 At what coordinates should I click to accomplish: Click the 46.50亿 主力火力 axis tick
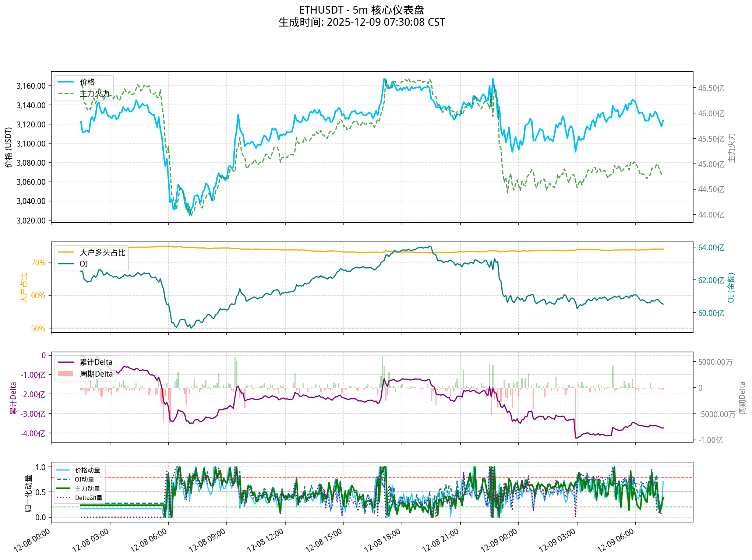click(711, 88)
